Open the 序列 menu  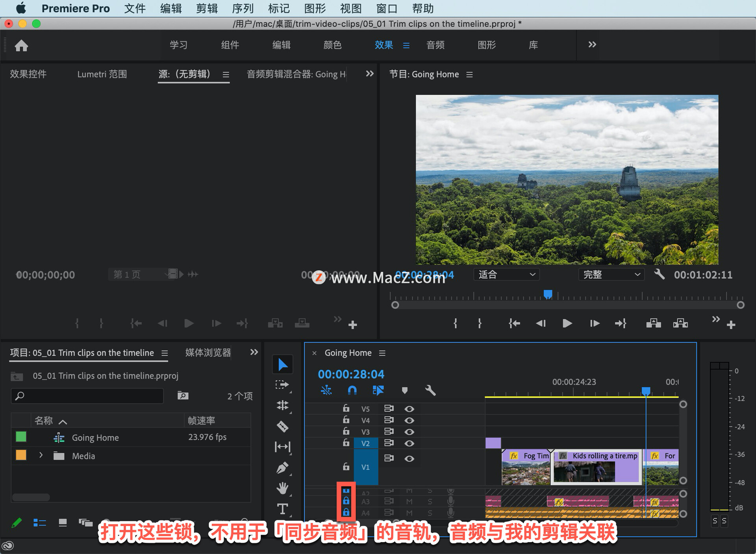pos(243,8)
